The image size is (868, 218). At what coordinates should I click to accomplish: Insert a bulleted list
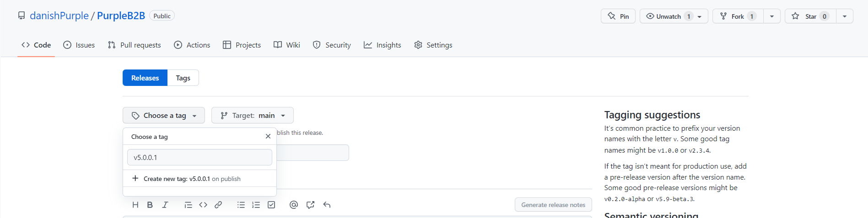point(241,205)
